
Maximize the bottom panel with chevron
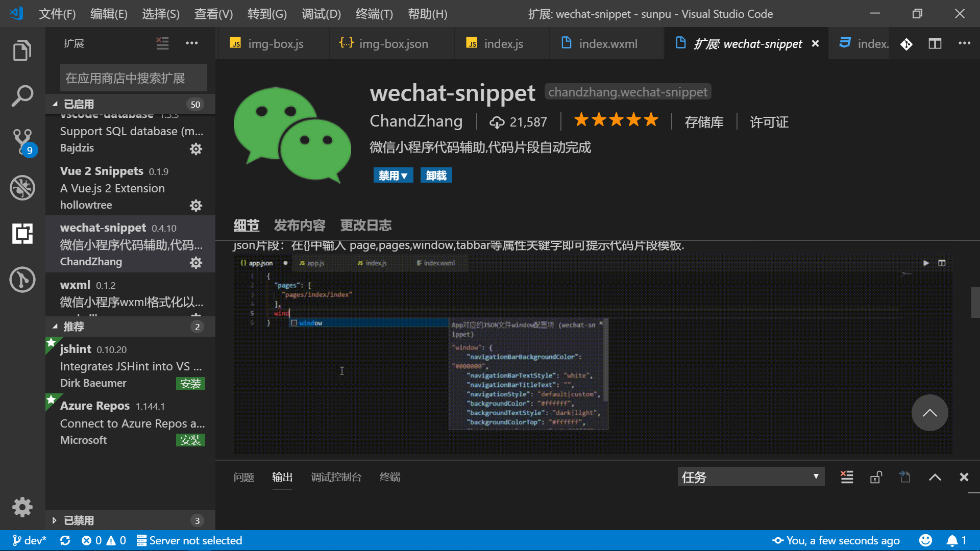pyautogui.click(x=935, y=477)
